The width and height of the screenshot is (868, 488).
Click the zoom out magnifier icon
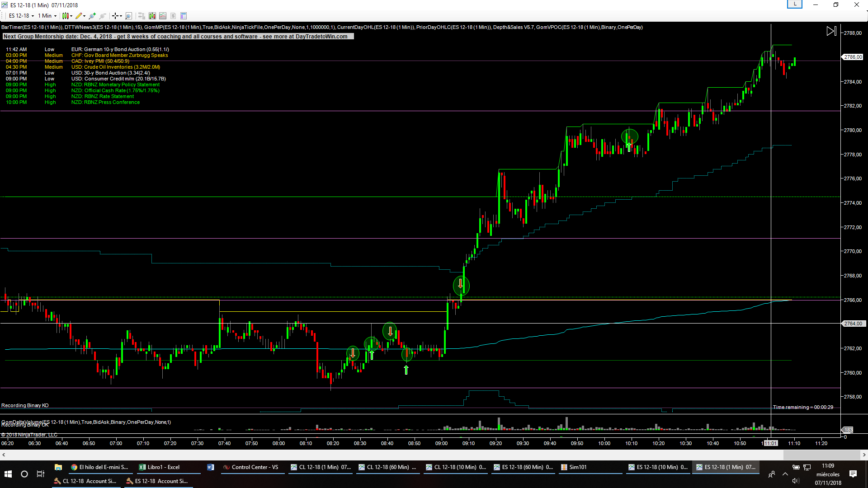103,16
